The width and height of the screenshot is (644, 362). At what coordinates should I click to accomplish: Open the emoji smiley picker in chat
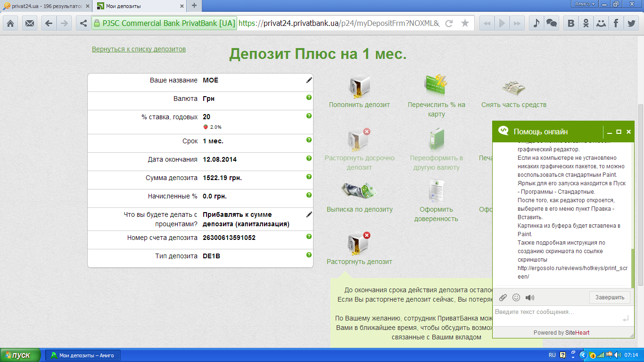pos(516,297)
